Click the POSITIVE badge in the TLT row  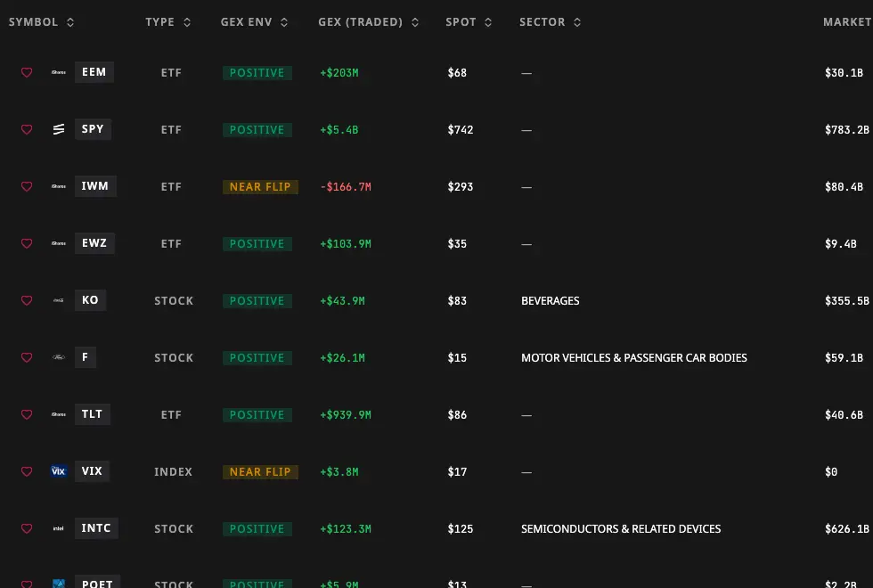pos(257,415)
